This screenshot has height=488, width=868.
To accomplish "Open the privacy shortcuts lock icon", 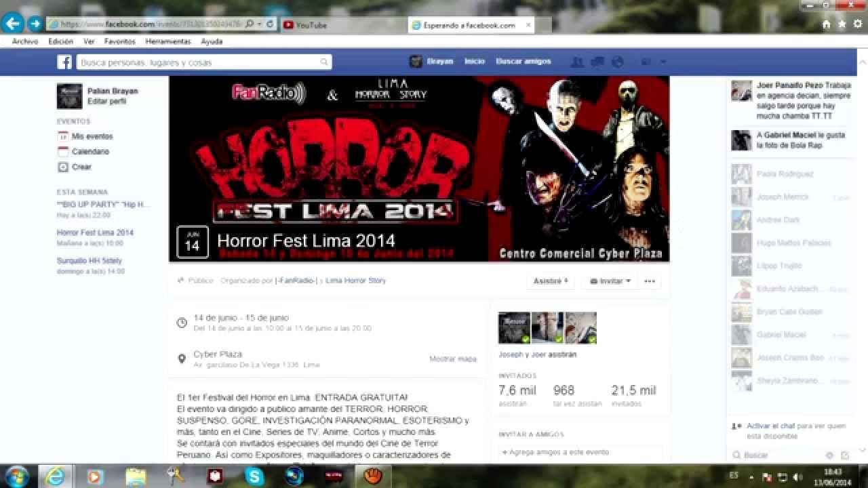I will pyautogui.click(x=646, y=62).
